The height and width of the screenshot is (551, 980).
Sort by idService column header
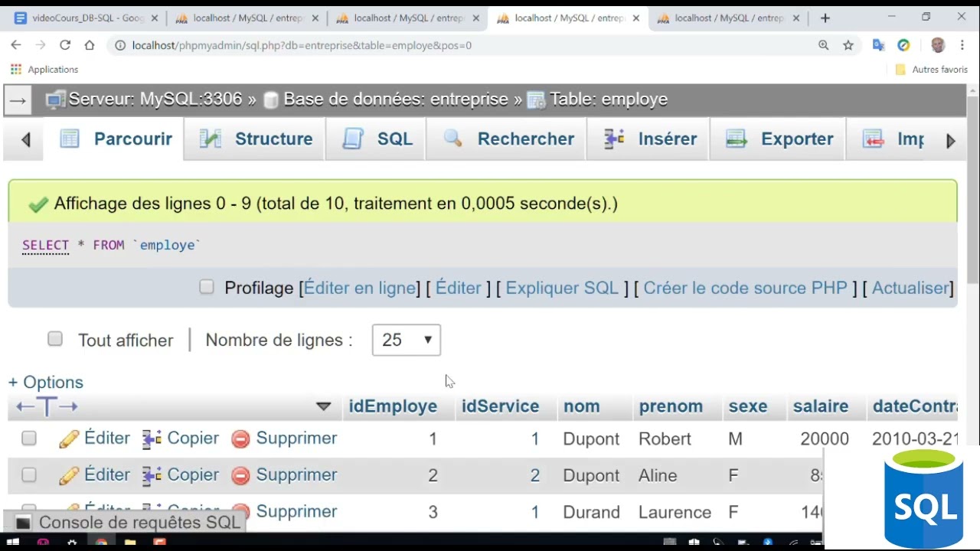tap(501, 406)
